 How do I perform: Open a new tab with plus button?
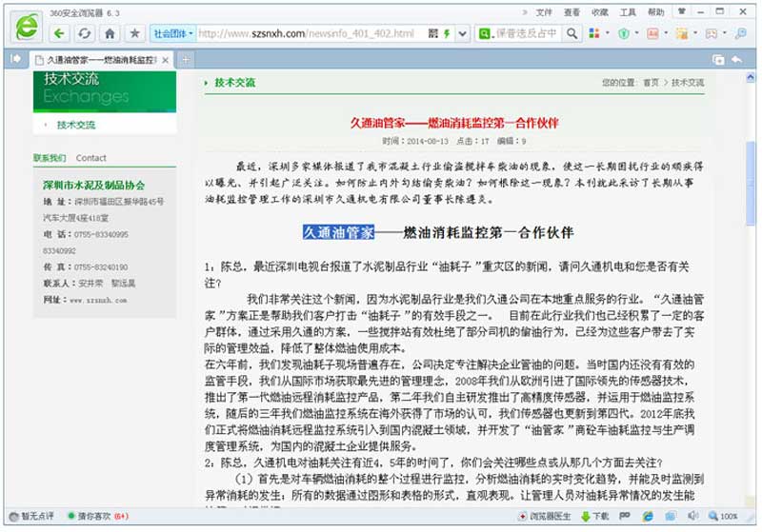[x=187, y=59]
